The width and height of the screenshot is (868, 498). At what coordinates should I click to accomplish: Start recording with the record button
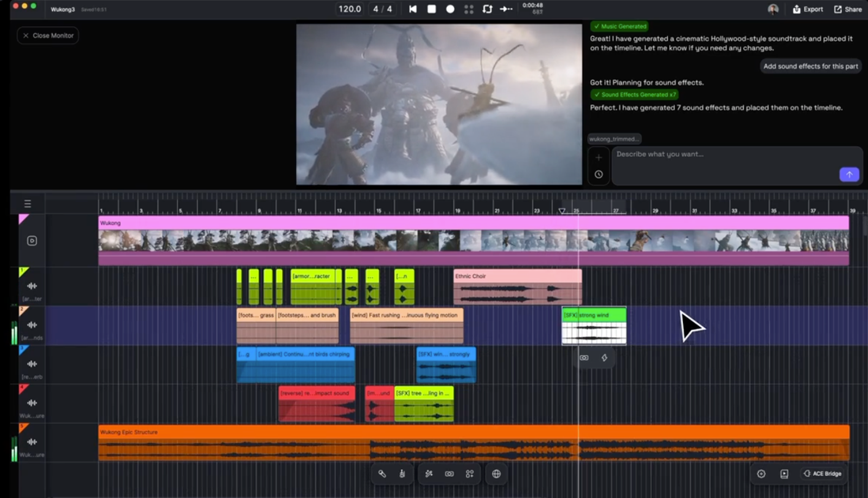coord(450,9)
